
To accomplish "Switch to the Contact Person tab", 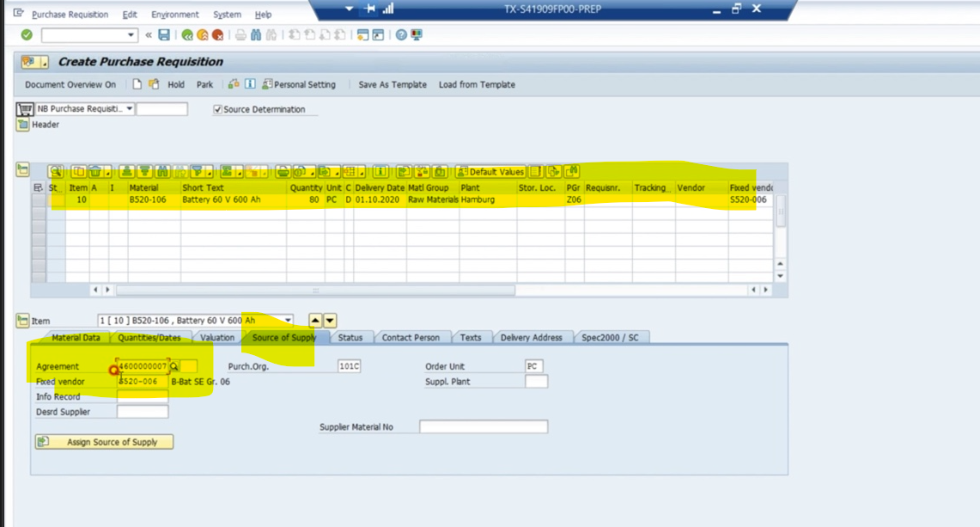I will tap(411, 337).
